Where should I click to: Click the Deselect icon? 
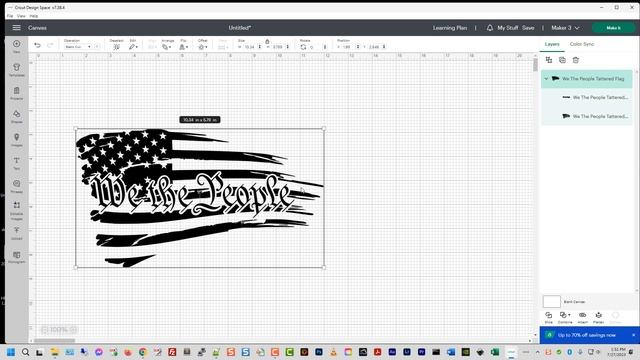click(116, 47)
